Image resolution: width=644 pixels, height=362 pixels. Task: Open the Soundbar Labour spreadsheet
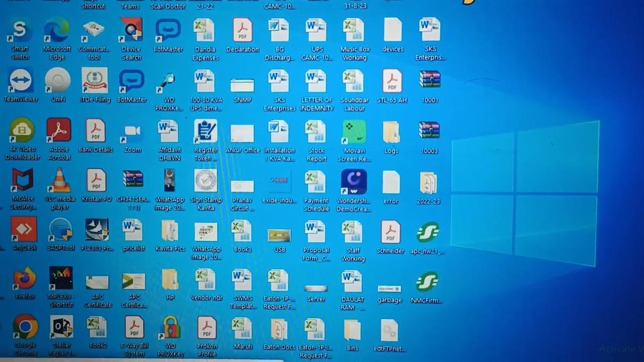coord(354,81)
